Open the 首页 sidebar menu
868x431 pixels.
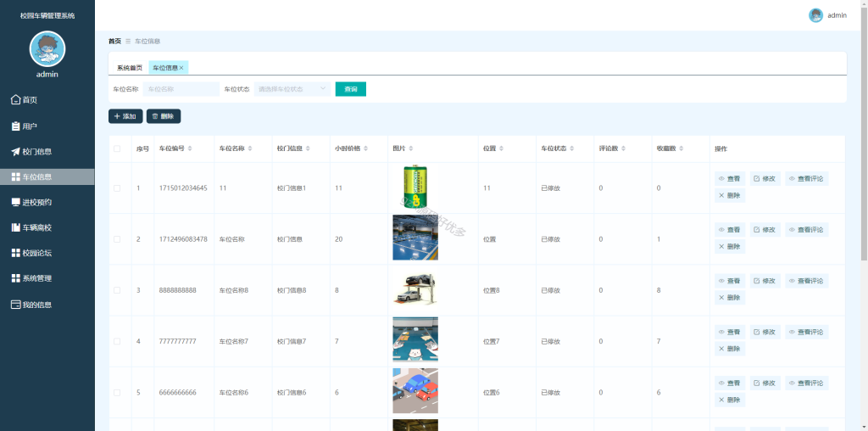[47, 100]
